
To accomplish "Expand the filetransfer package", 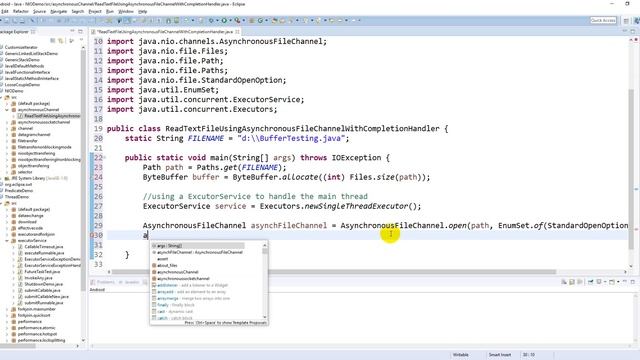I will pyautogui.click(x=7, y=141).
